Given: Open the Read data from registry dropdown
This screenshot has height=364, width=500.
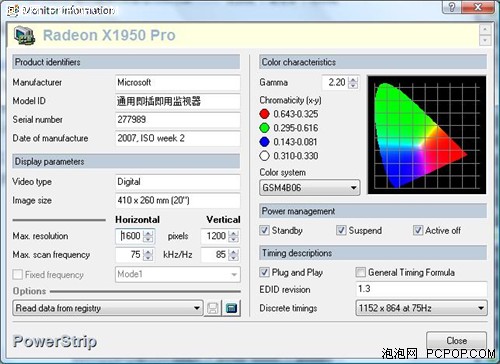Looking at the screenshot, I should [108, 308].
